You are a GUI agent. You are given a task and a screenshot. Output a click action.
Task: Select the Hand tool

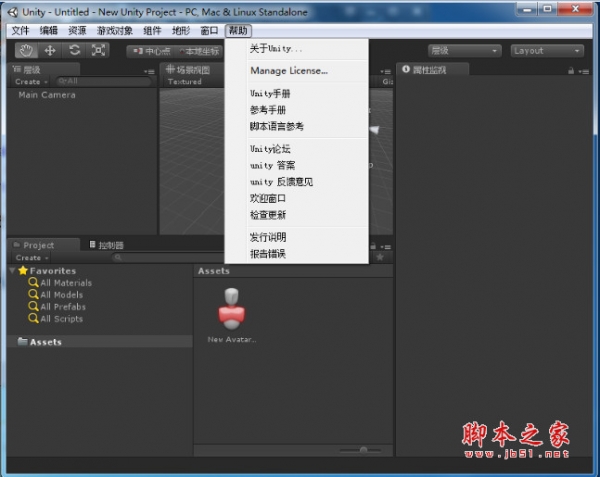[26, 50]
